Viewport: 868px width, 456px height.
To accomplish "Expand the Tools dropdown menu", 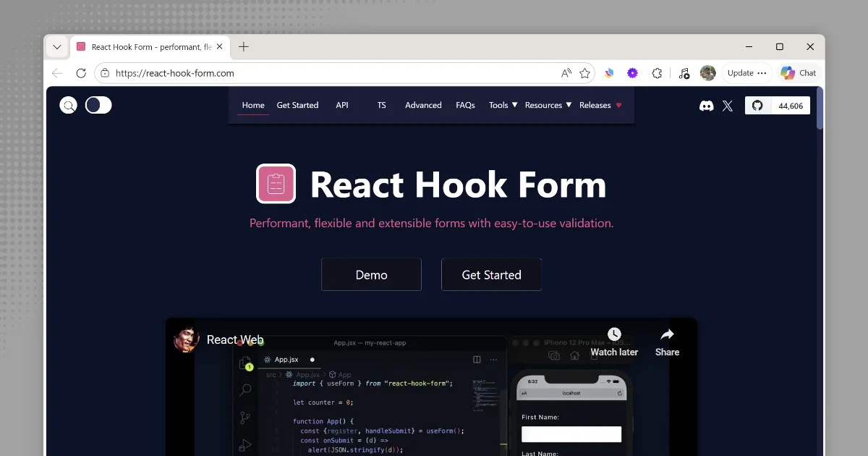I will (501, 105).
